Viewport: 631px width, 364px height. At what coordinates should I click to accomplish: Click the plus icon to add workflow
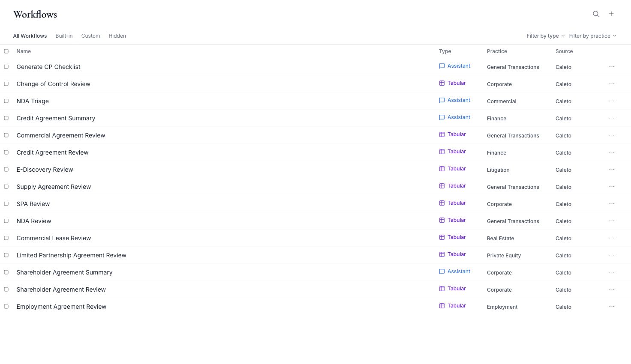click(611, 14)
